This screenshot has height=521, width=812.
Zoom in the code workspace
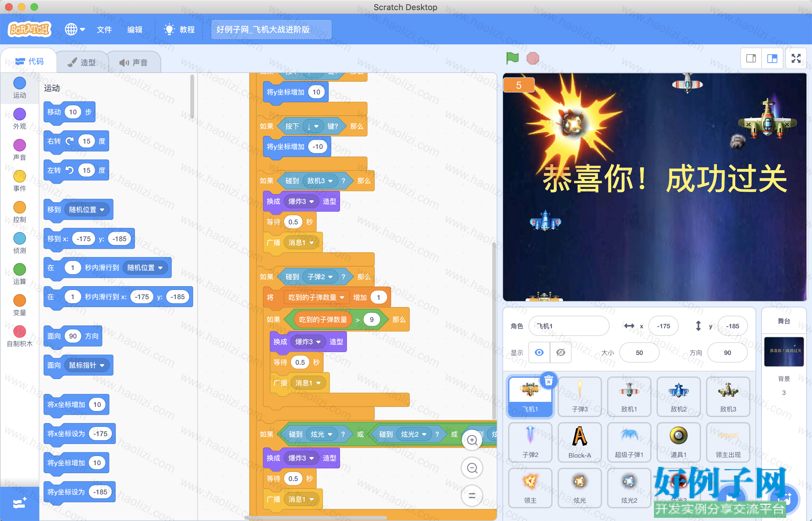[x=472, y=440]
